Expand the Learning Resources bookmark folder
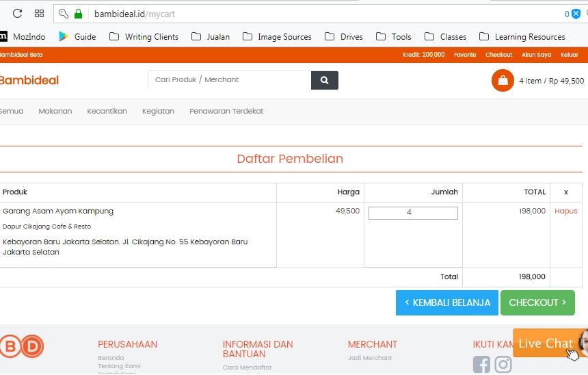The height and width of the screenshot is (375, 588). (x=522, y=37)
